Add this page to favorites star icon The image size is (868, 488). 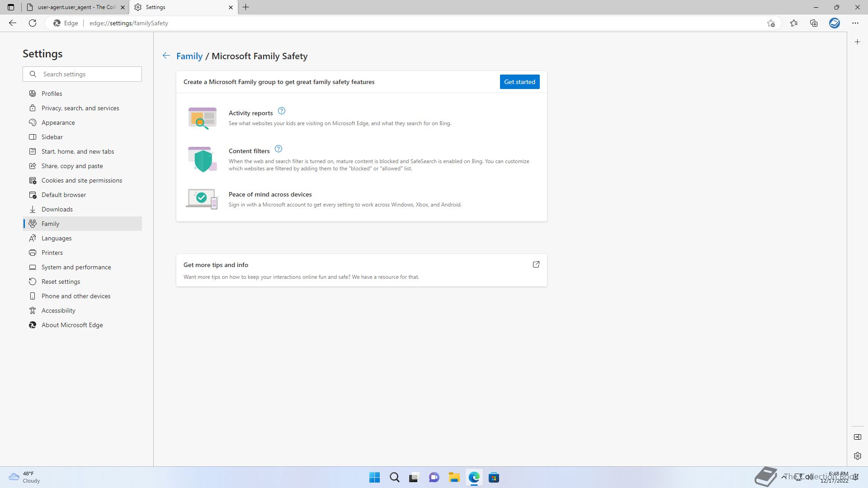click(x=771, y=23)
